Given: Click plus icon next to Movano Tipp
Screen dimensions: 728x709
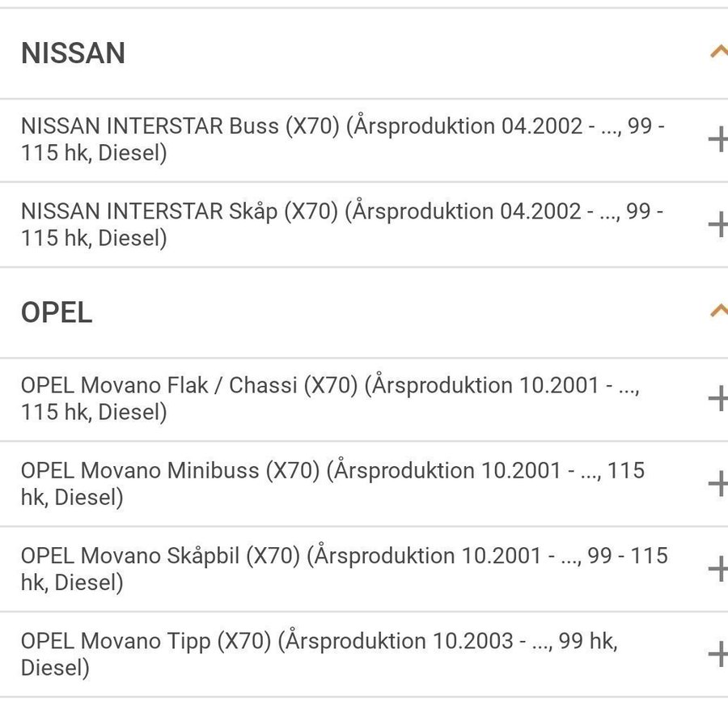Looking at the screenshot, I should click(717, 654).
